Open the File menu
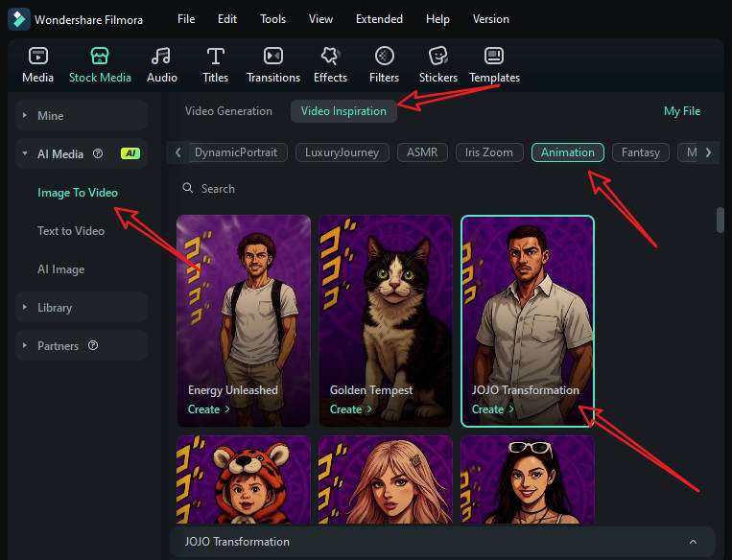Viewport: 732px width, 560px height. [186, 19]
